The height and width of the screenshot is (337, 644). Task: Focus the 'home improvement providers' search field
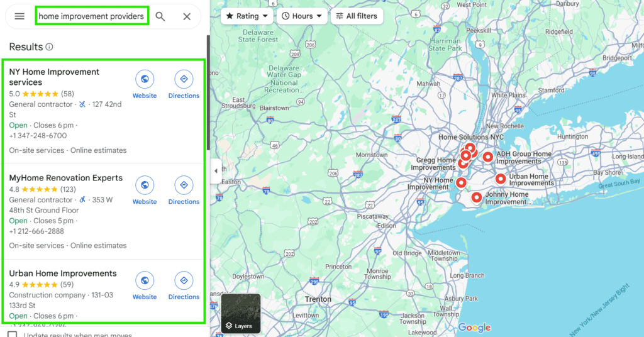92,16
